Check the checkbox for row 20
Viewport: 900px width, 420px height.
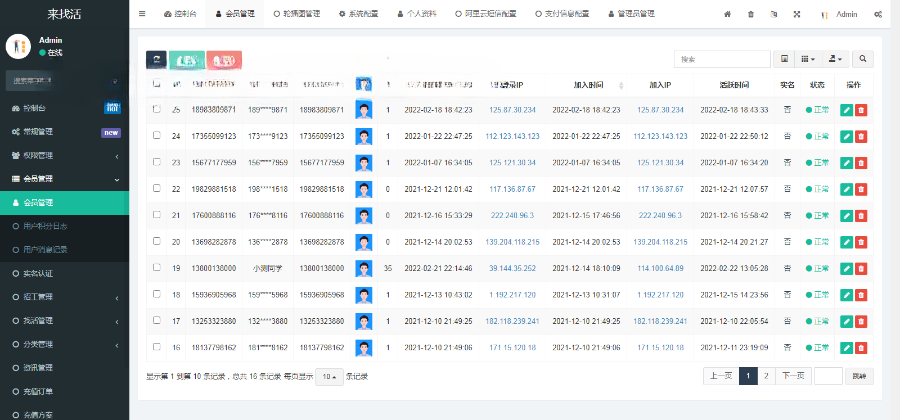tap(157, 241)
